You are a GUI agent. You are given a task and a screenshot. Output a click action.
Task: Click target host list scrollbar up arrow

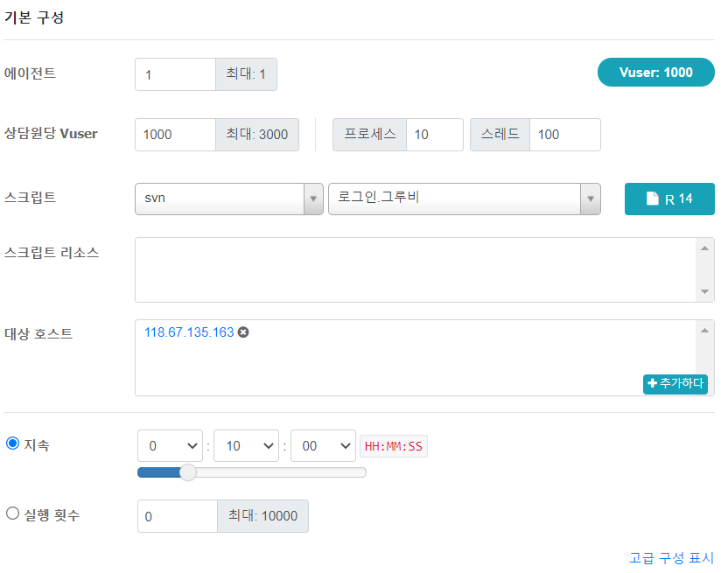704,330
